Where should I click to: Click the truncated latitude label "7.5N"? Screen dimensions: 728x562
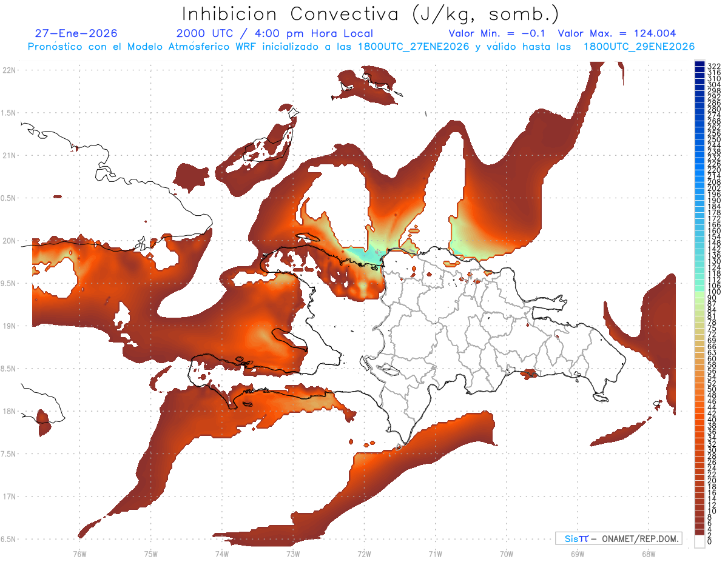tap(8, 453)
